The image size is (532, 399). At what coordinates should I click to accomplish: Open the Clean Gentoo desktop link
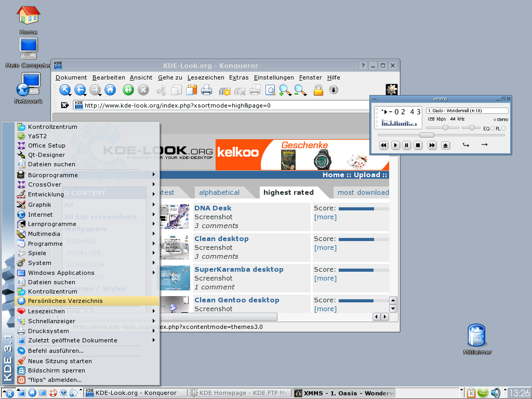tap(237, 300)
